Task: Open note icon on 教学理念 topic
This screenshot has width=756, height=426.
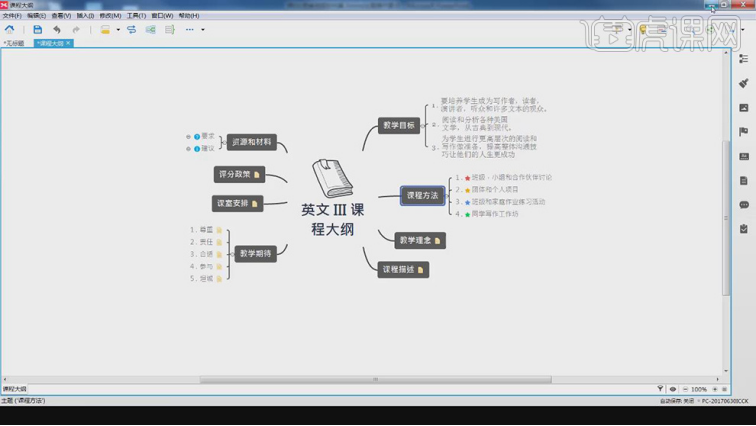Action: point(437,240)
